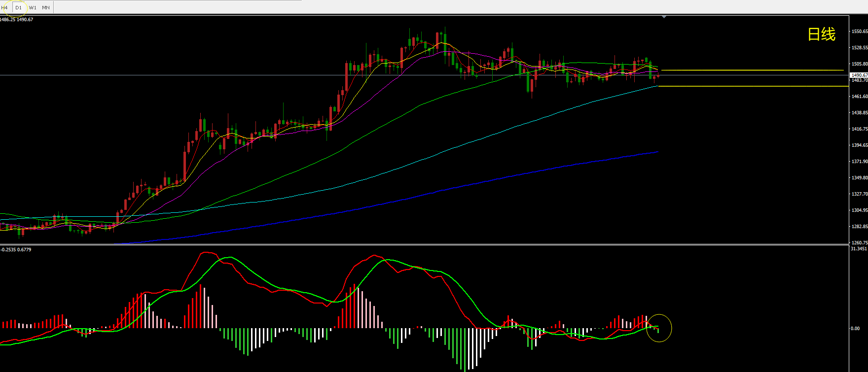This screenshot has height=372, width=868.
Task: Click the 1416.75 price scale label
Action: coord(860,129)
